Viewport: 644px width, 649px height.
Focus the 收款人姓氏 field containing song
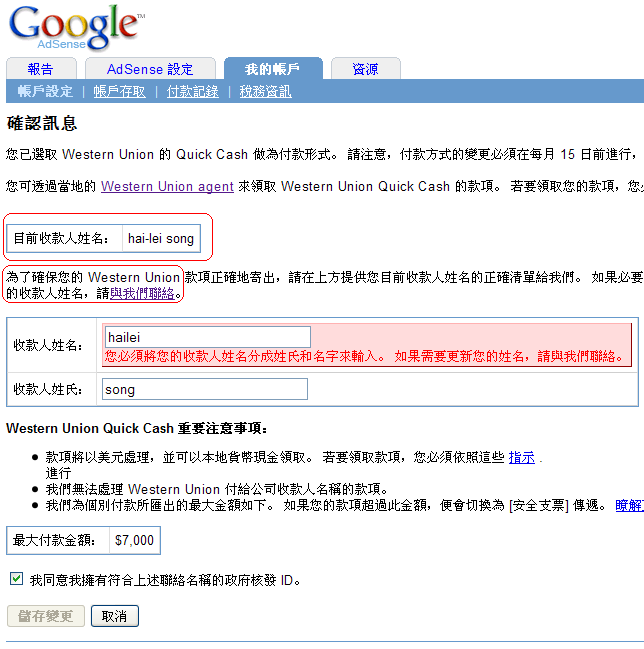pos(205,389)
